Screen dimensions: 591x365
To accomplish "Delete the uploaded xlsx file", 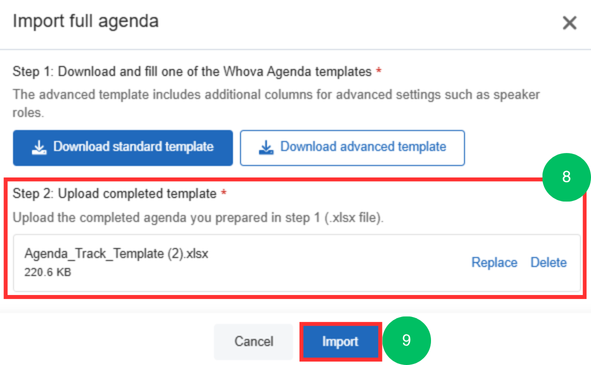I will click(x=548, y=262).
